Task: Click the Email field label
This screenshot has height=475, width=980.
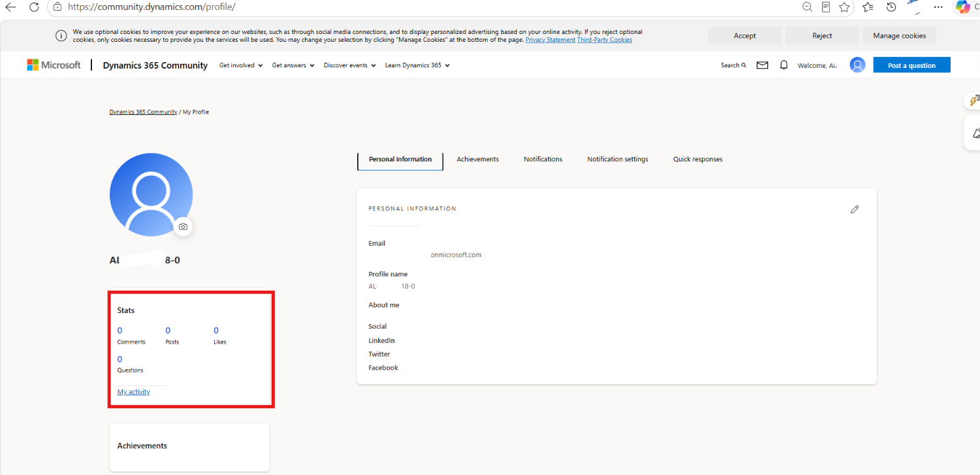Action: click(x=377, y=244)
